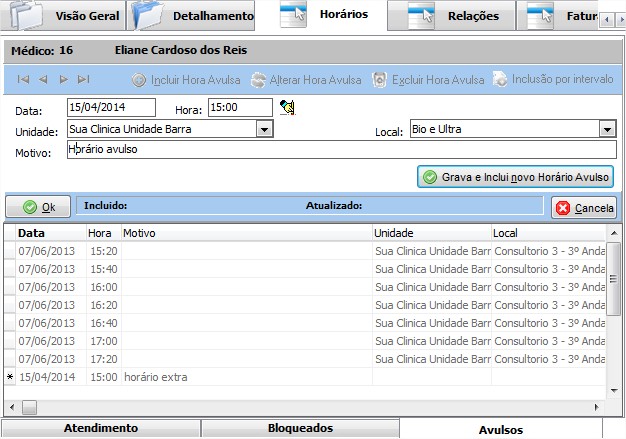Click the horizontal scrollbar under the table

[300, 407]
